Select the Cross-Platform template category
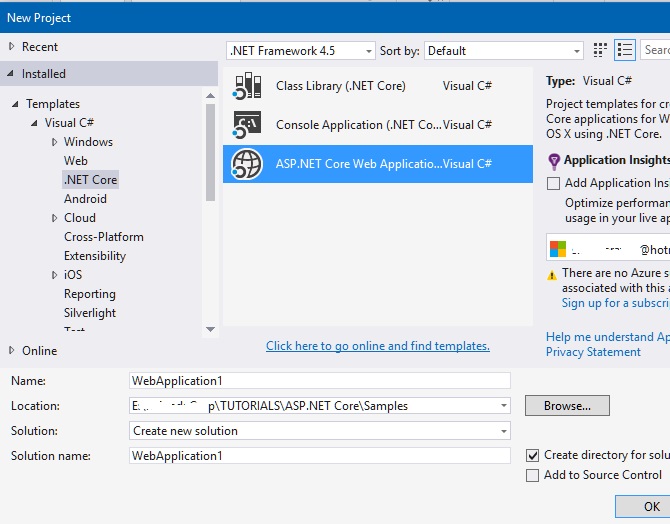Viewport: 670px width, 524px height. point(104,237)
